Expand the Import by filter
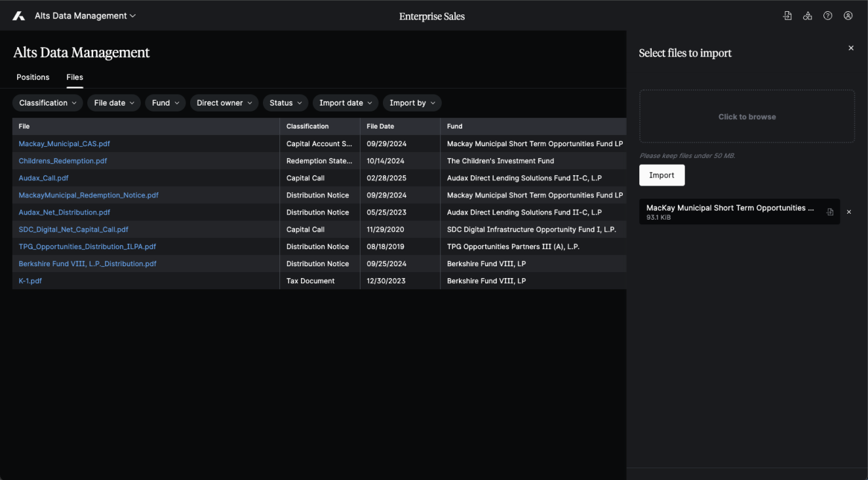The image size is (868, 480). (x=412, y=103)
